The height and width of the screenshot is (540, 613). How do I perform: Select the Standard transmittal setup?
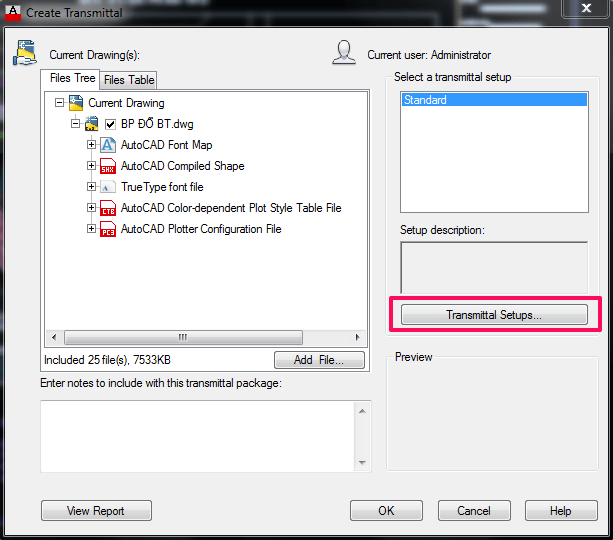493,100
